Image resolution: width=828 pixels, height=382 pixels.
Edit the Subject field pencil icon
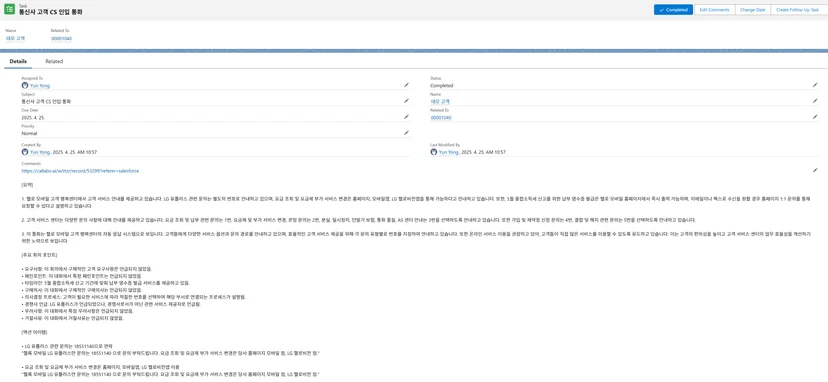tap(406, 100)
